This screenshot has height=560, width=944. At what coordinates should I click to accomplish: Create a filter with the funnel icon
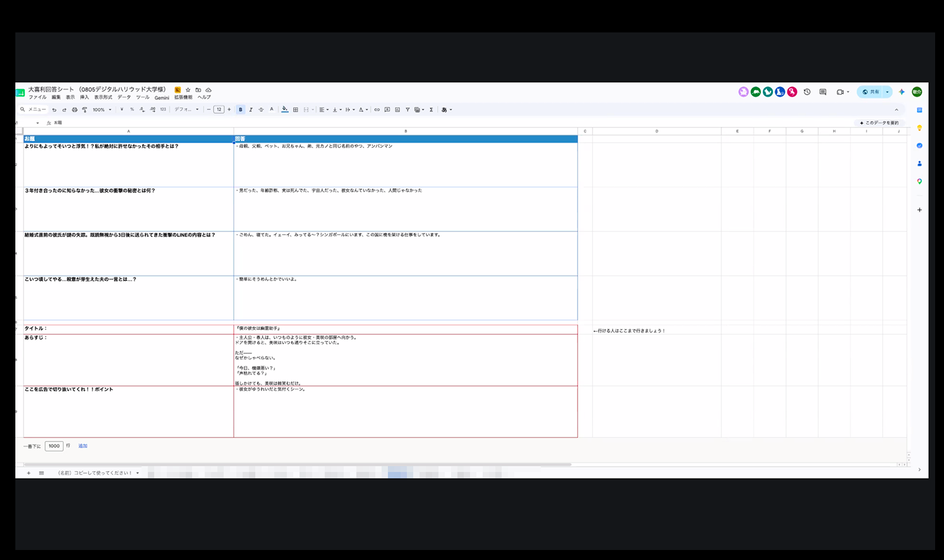click(x=407, y=110)
